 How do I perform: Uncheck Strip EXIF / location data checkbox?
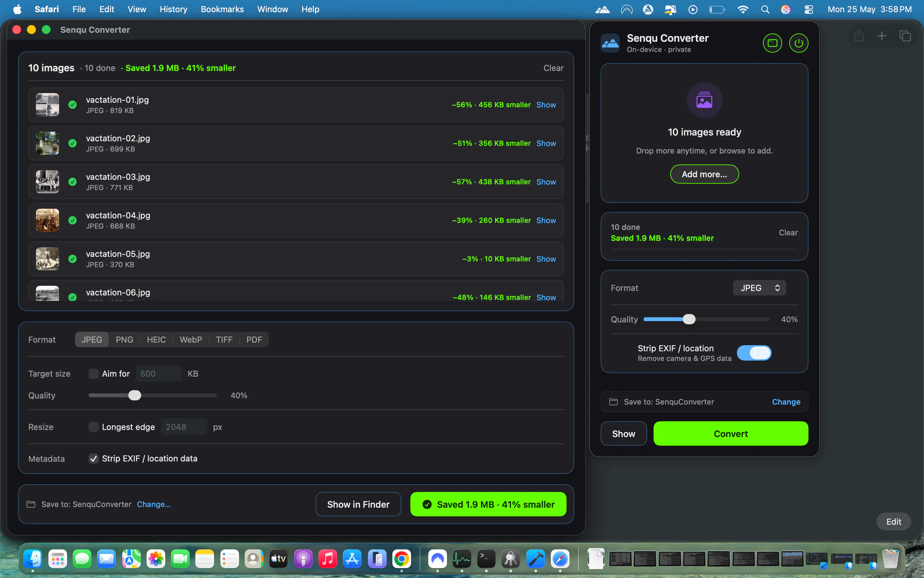click(93, 458)
